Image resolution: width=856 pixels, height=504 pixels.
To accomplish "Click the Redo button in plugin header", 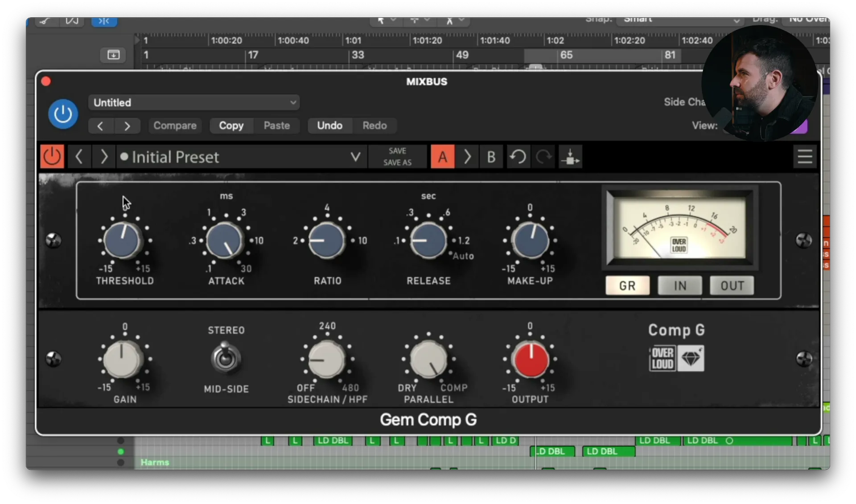I will click(x=374, y=126).
